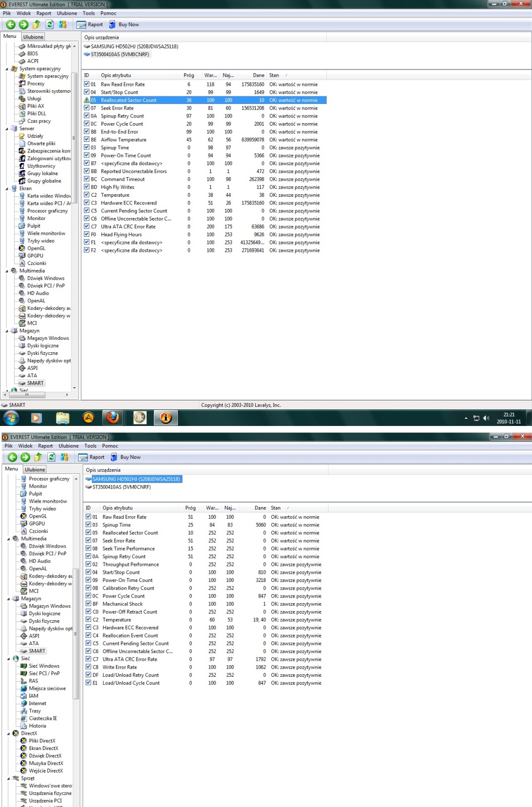Click the volume speaker tray icon

(486, 418)
